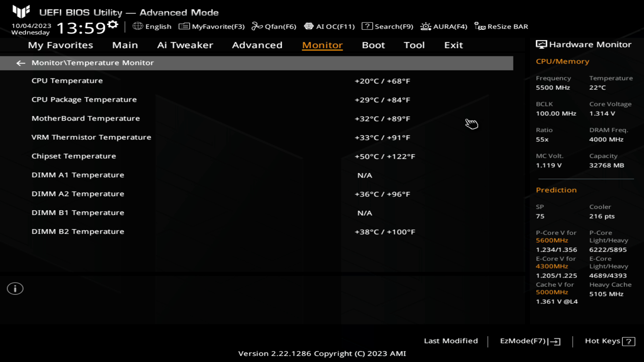644x362 pixels.
Task: Select VRM Thermistor Temperature row
Action: [x=257, y=137]
